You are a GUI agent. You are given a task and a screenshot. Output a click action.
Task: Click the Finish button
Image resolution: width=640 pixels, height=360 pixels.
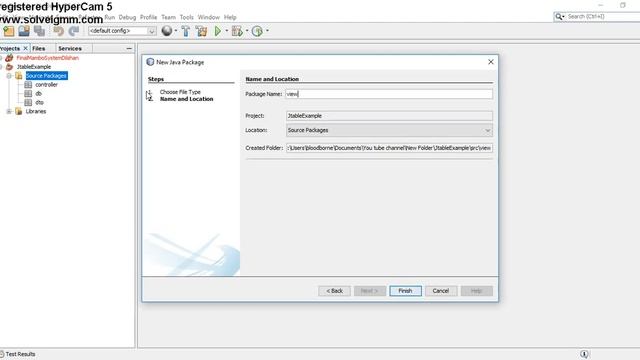pyautogui.click(x=405, y=291)
